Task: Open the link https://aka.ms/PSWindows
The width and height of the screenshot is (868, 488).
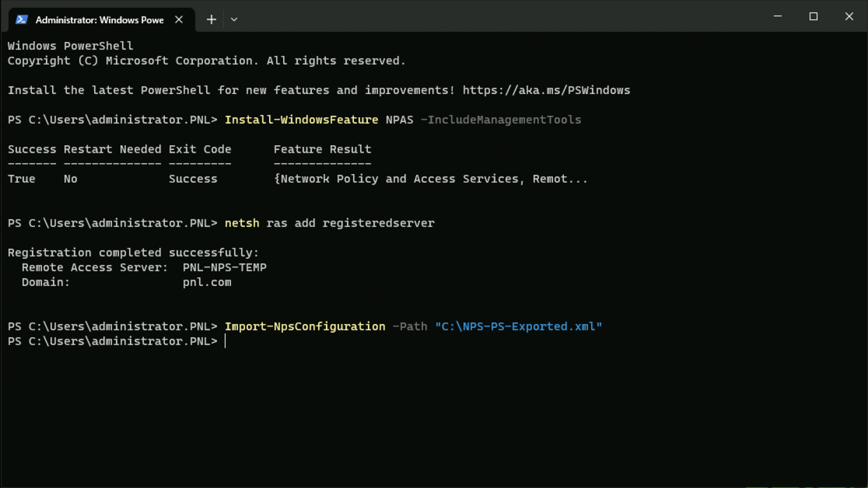Action: [546, 90]
